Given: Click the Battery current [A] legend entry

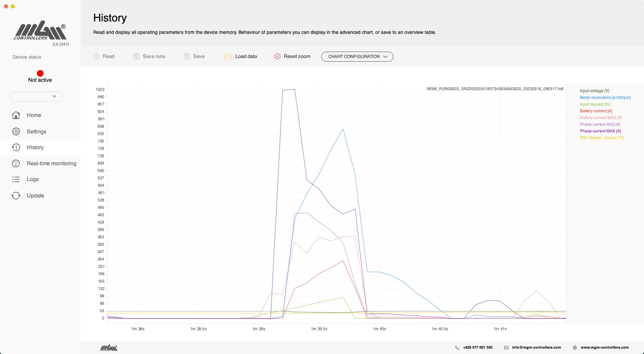Looking at the screenshot, I should coord(596,111).
